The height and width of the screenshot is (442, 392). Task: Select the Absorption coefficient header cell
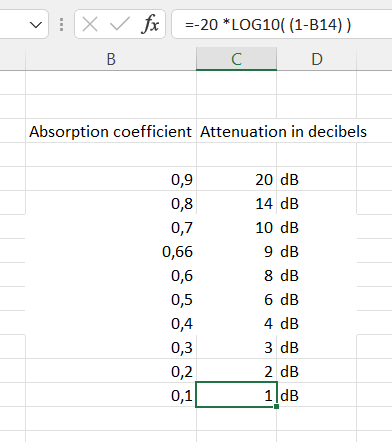(111, 131)
